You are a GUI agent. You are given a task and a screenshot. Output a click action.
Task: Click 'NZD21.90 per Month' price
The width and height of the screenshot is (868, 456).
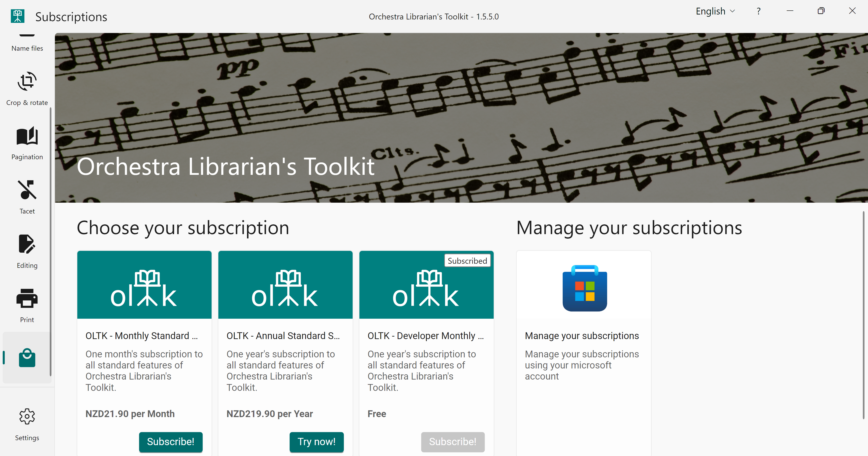[x=130, y=413]
